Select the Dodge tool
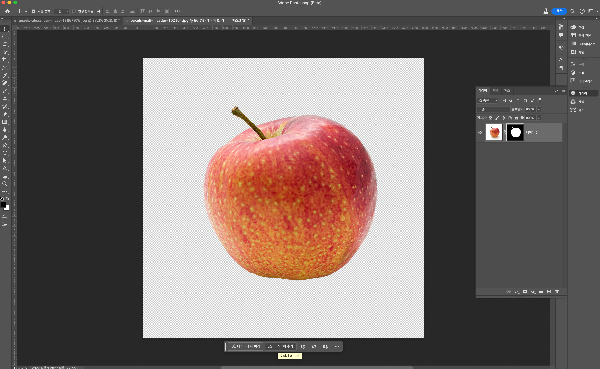 [5, 137]
